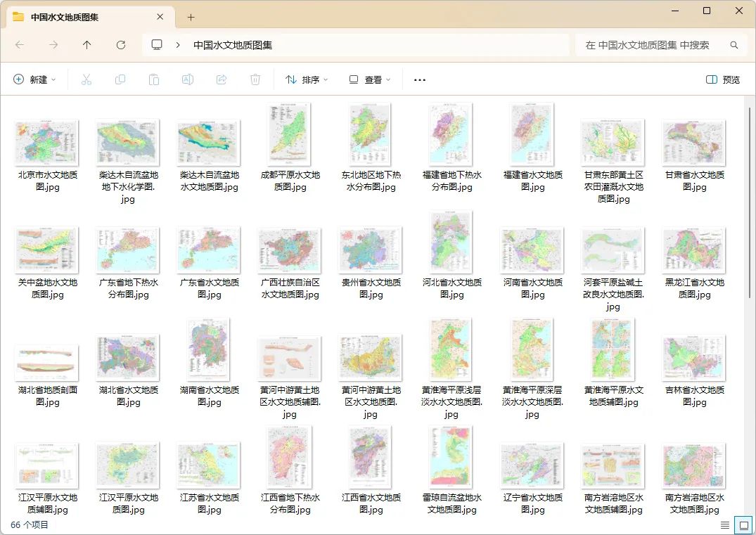Select 吉林省水文地质图.jpg file
Screen dimensions: 756x535
click(694, 370)
